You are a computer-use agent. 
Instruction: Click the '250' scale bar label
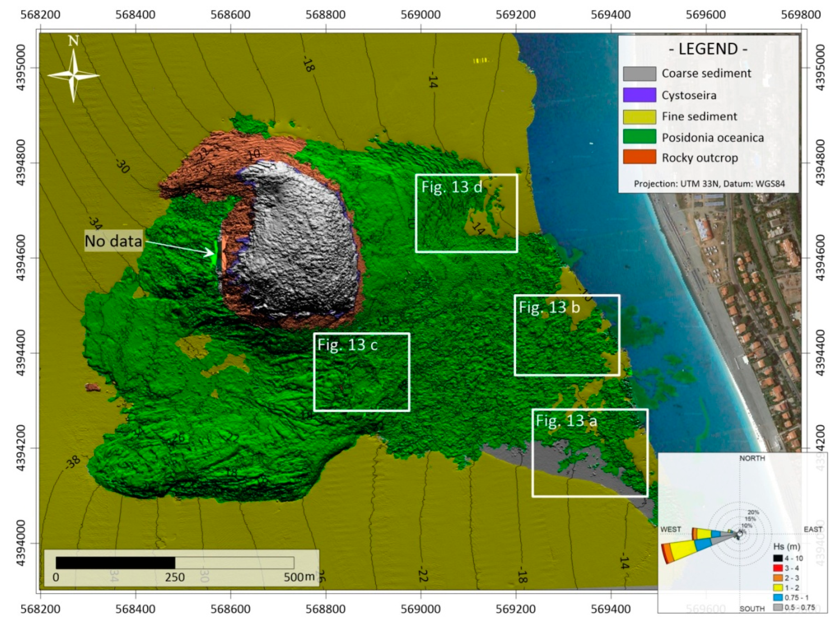tap(175, 577)
